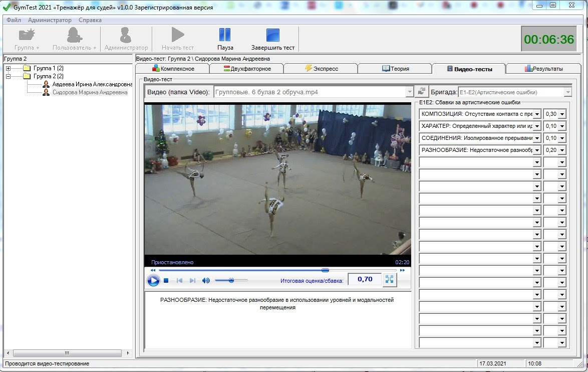Viewport: 588px width, 372px height.
Task: Expand the Группа 1 (2) tree node
Action: tap(9, 68)
